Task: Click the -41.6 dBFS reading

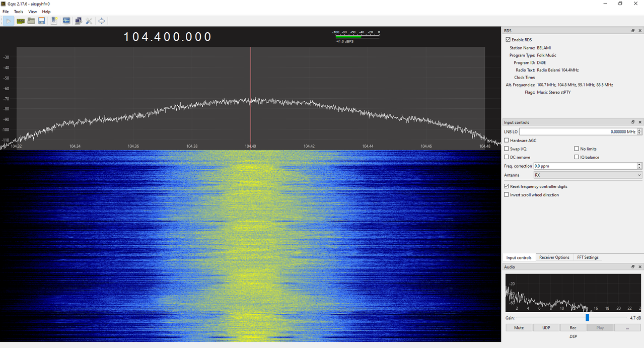Action: [344, 41]
